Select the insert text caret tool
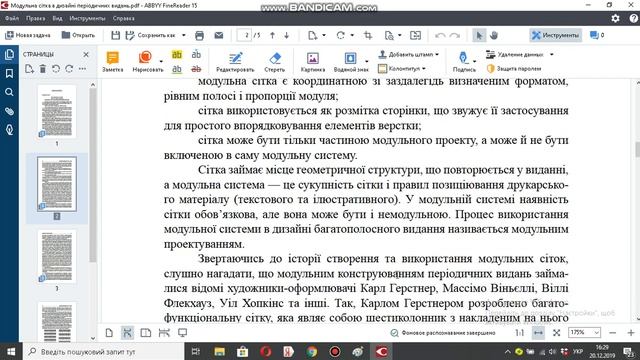Viewport: 640px width, 360px height. 196,54
